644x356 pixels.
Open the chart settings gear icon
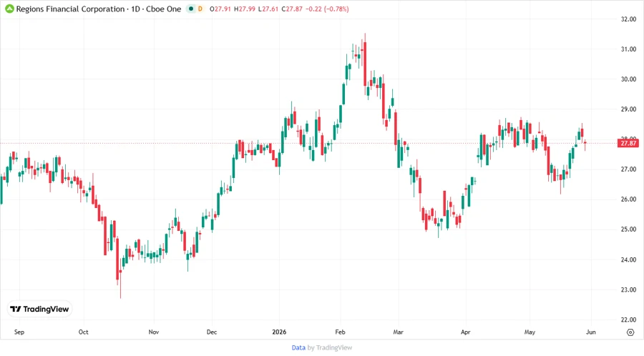pyautogui.click(x=630, y=332)
